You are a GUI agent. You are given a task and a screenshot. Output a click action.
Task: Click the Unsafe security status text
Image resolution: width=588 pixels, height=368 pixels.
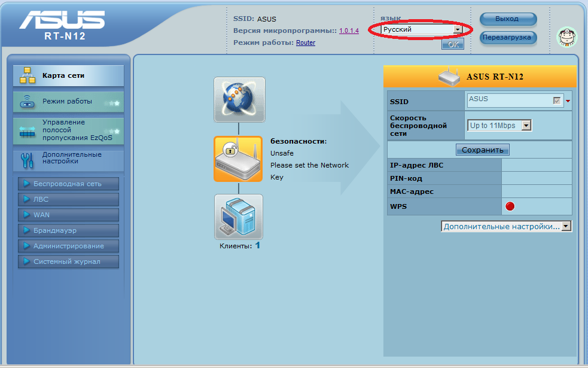tap(282, 153)
